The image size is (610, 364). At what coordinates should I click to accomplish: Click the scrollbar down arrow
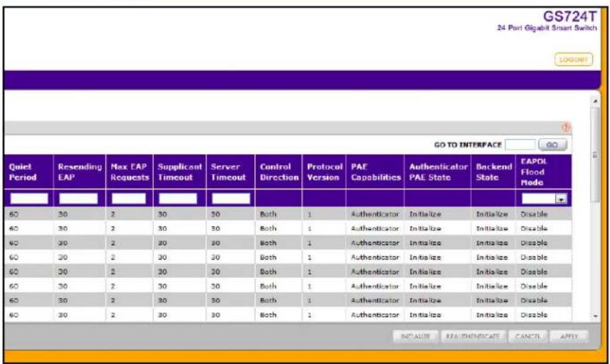[595, 316]
